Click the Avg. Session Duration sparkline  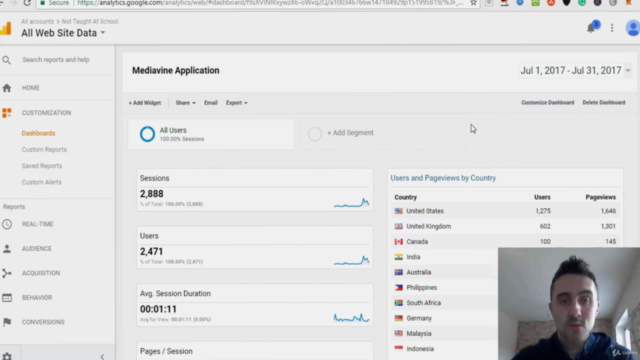(x=351, y=318)
